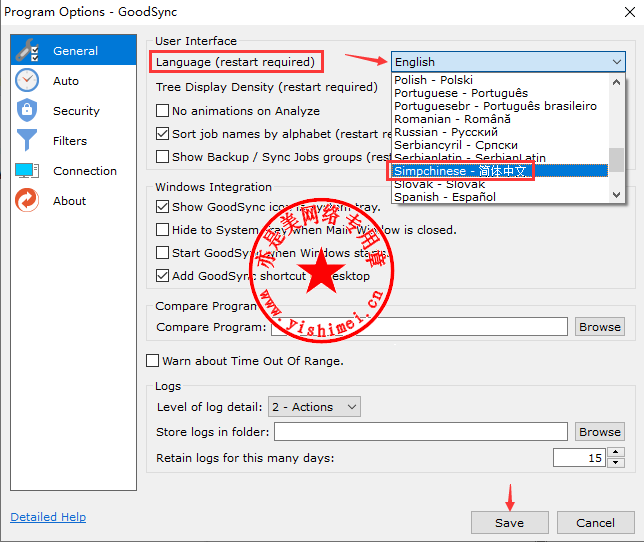Switch to the Auto section
The width and height of the screenshot is (644, 542).
(x=66, y=81)
